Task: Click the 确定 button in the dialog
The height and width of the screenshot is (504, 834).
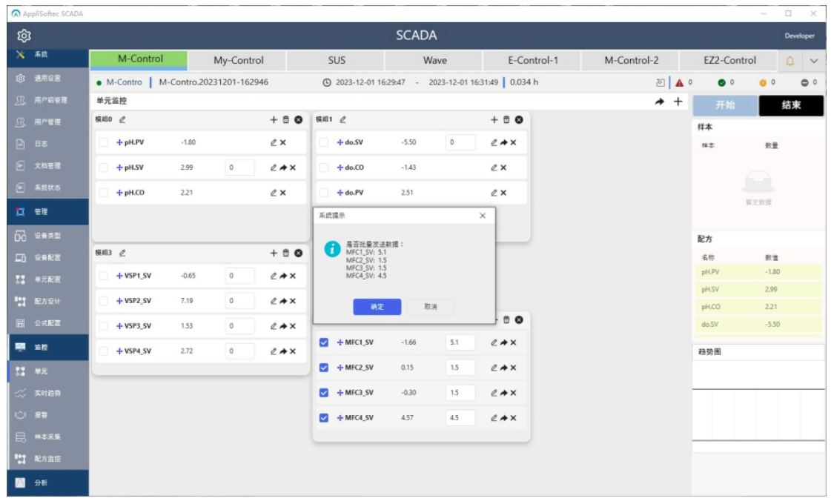Action: 377,307
